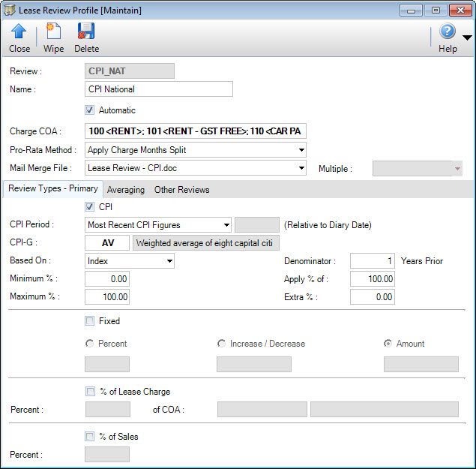Click the Charge COA field
This screenshot has height=469, width=476.
[x=196, y=131]
